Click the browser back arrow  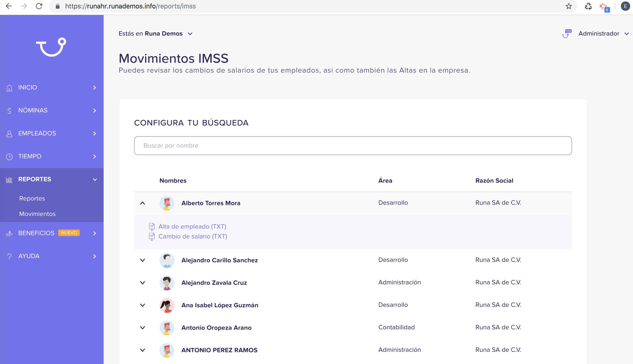pos(9,6)
